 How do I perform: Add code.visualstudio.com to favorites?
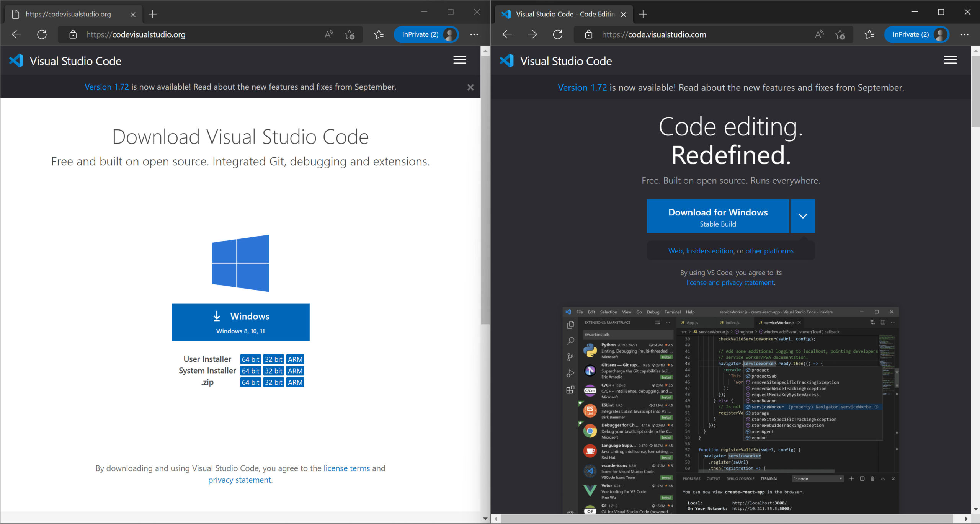[840, 34]
